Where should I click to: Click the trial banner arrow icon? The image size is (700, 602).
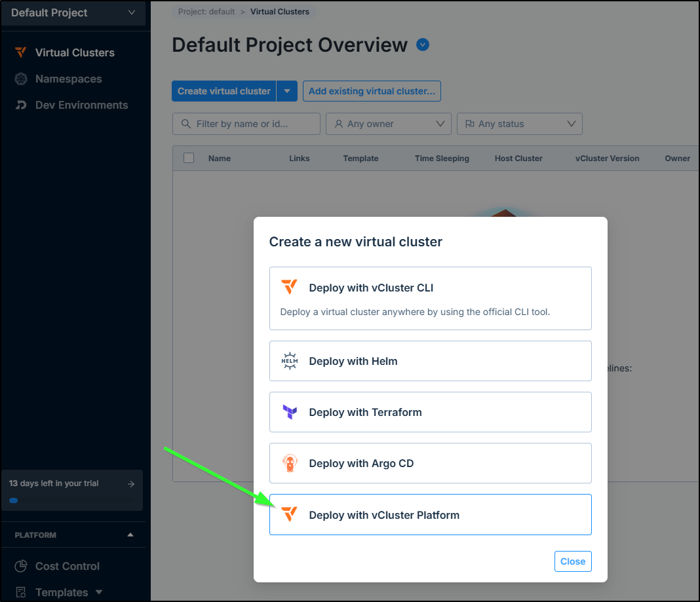(131, 483)
